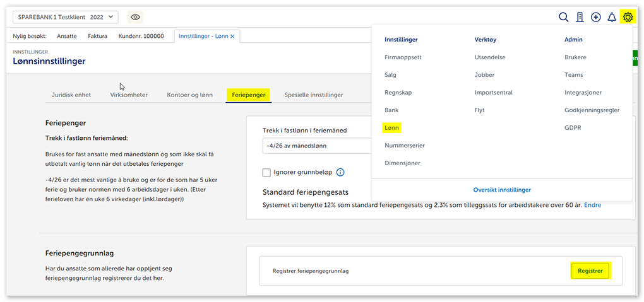Open the Oversikt innstillinger link

coord(502,190)
